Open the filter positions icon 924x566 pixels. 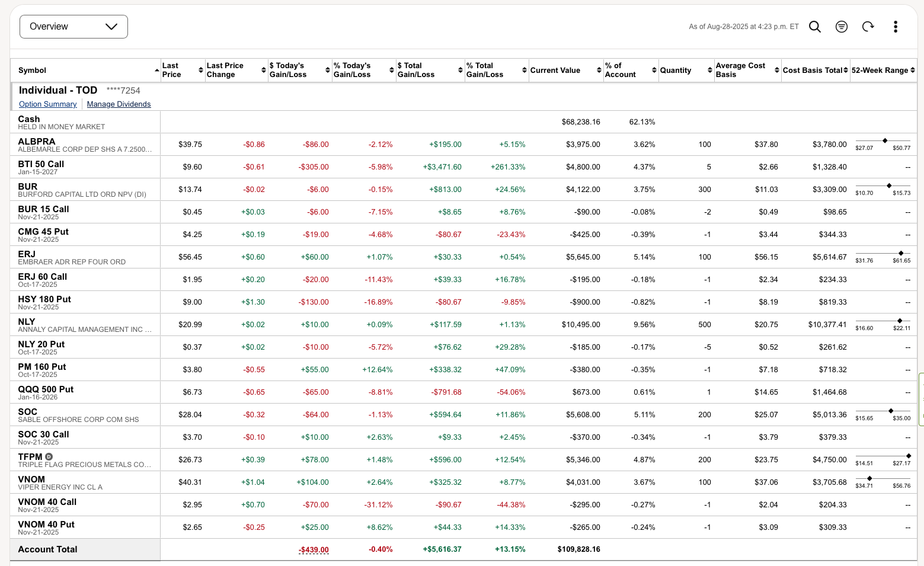tap(842, 27)
